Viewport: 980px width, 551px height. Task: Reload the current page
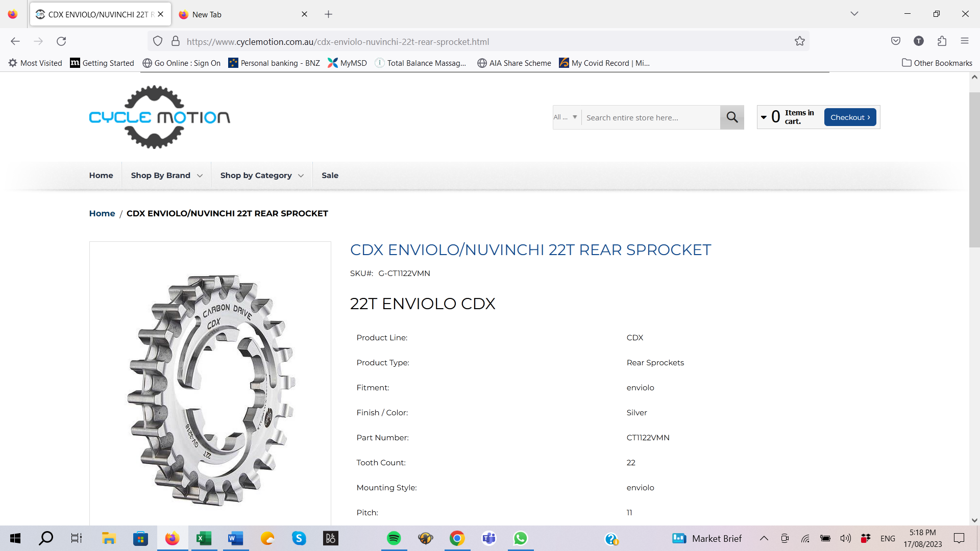(61, 41)
